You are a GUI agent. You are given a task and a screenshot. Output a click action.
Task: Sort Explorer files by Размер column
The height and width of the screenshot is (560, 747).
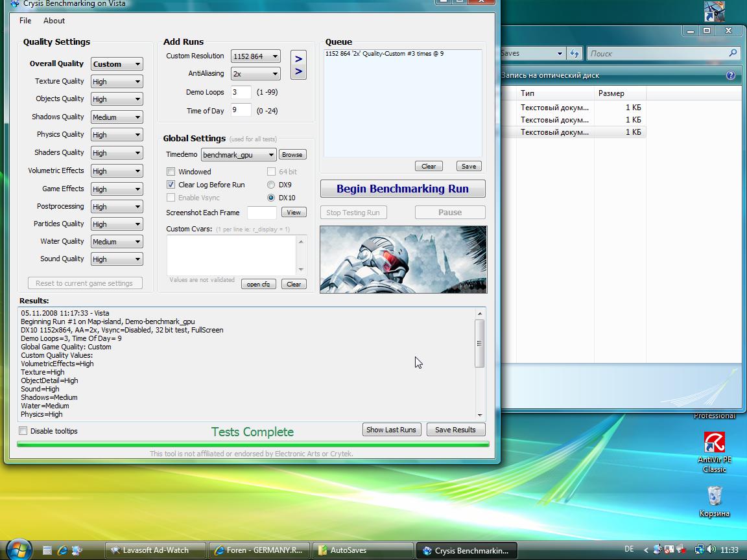[x=620, y=93]
